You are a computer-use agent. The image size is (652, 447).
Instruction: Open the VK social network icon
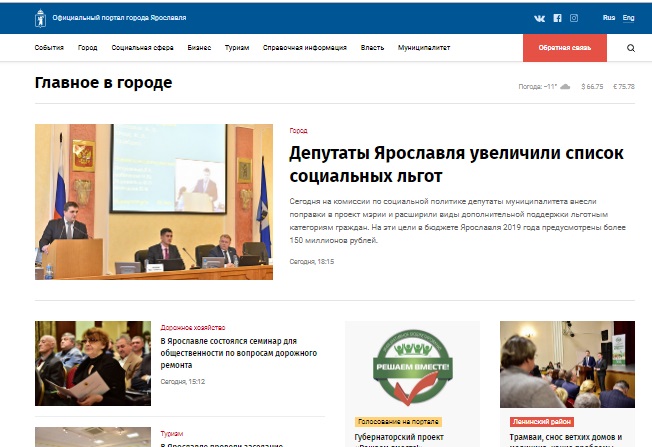[539, 18]
